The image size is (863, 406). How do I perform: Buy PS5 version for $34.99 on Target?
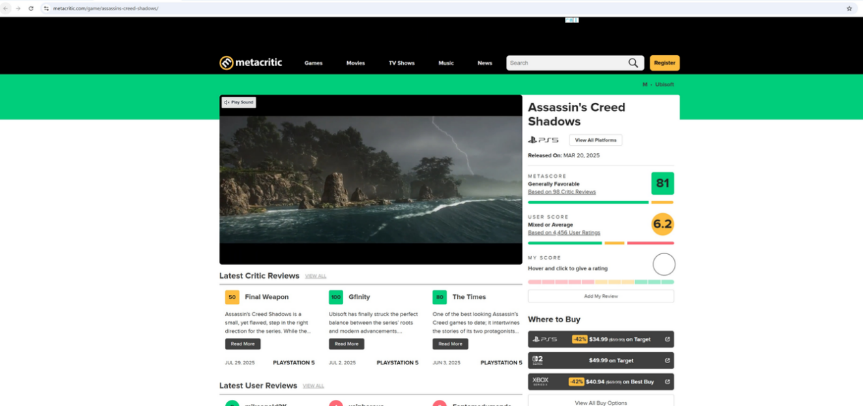(x=600, y=339)
